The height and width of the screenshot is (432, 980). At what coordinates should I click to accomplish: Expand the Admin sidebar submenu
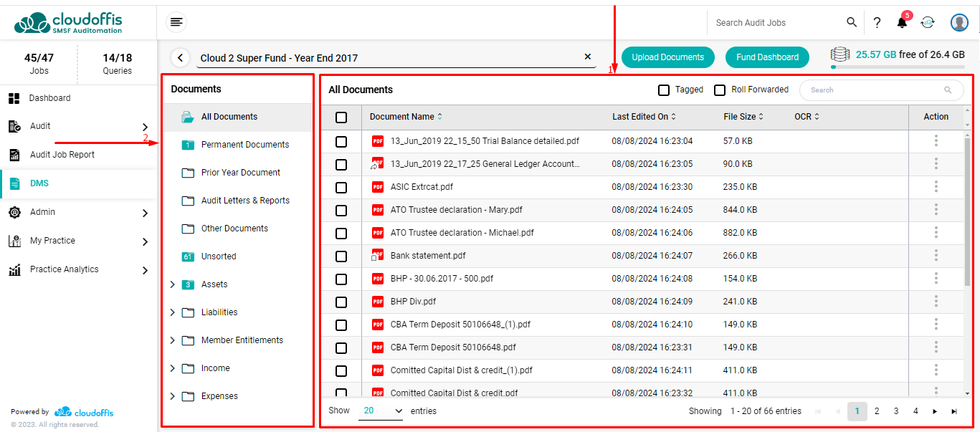point(145,213)
